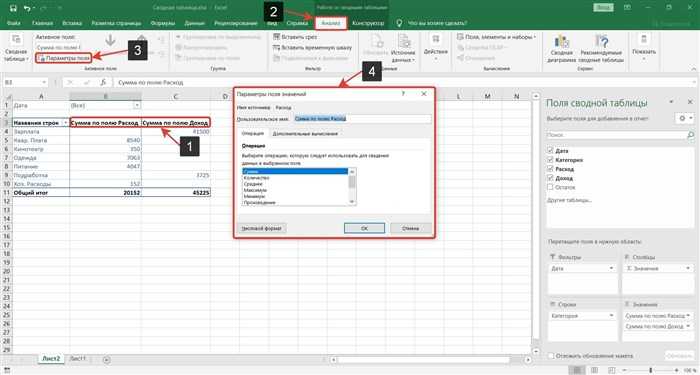Toggle Отложить обновление макета checkbox

coord(551,356)
